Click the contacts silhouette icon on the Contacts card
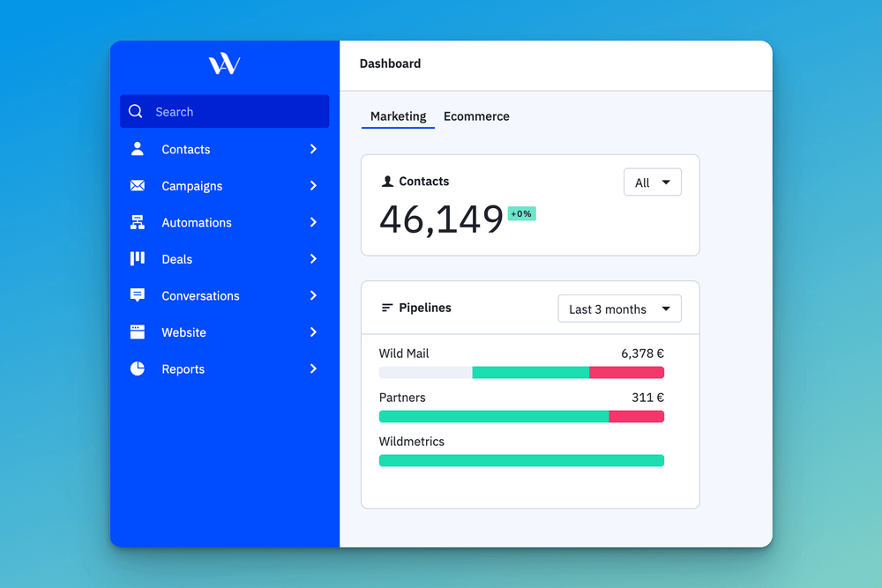Screen dimensions: 882x588 pyautogui.click(x=387, y=181)
